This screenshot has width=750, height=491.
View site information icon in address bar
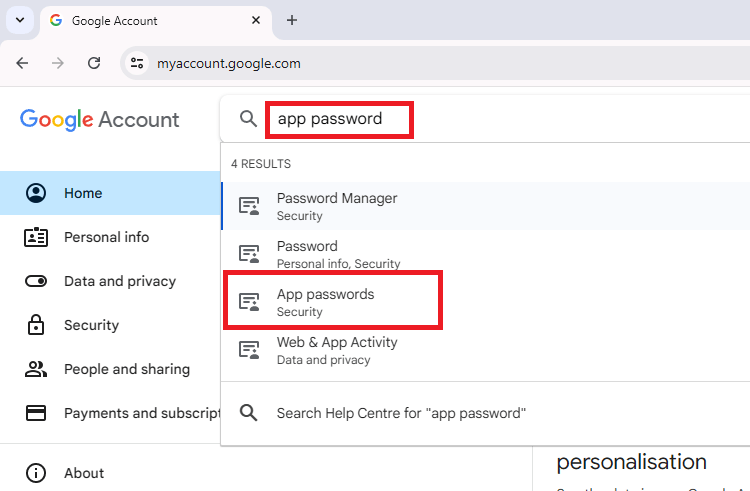coord(137,63)
